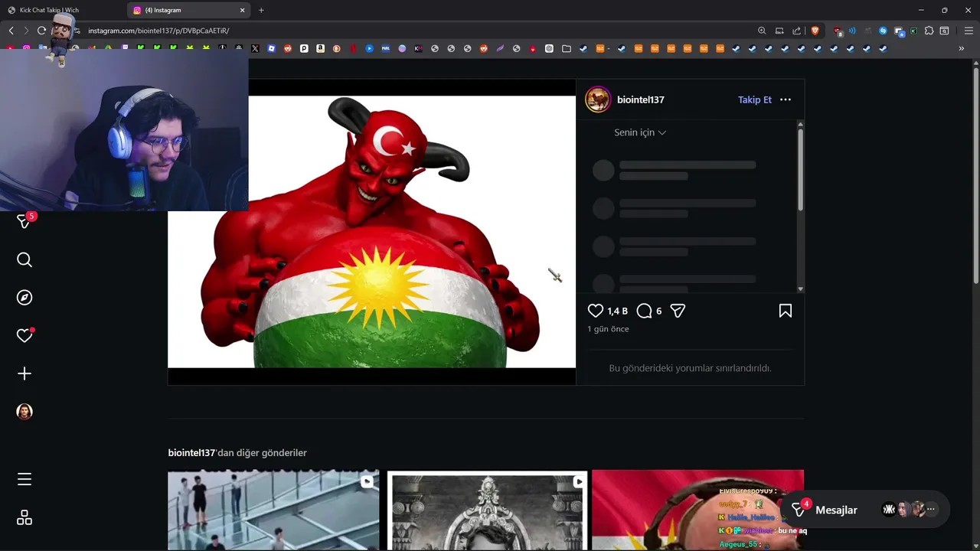Click the 1 gün önce timestamp

[x=608, y=329]
